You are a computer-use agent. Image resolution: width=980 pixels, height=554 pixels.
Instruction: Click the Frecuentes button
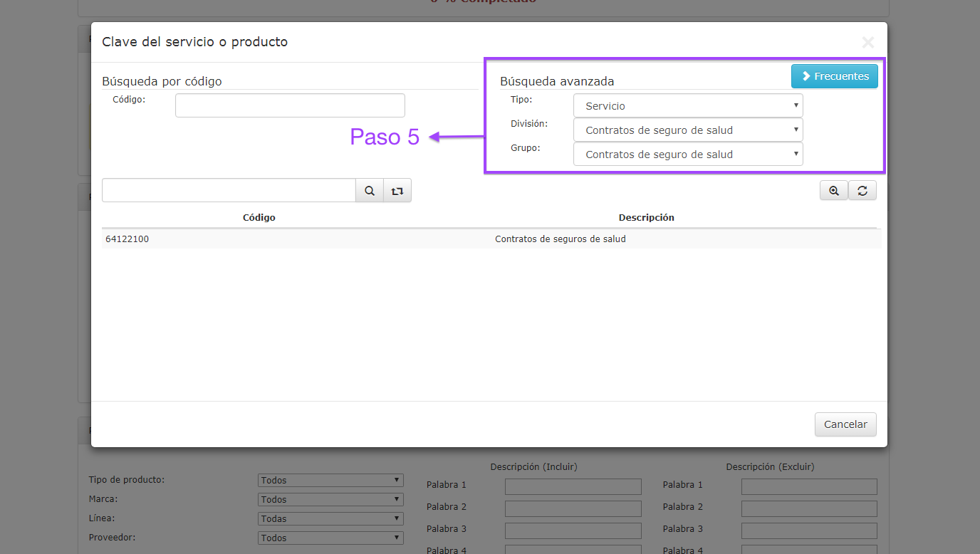pyautogui.click(x=835, y=76)
